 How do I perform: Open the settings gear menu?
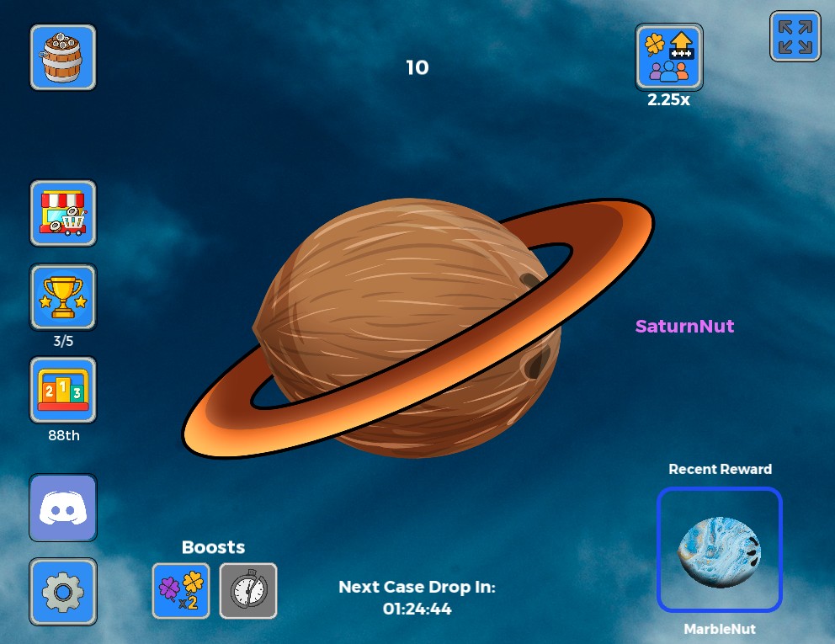pyautogui.click(x=62, y=592)
